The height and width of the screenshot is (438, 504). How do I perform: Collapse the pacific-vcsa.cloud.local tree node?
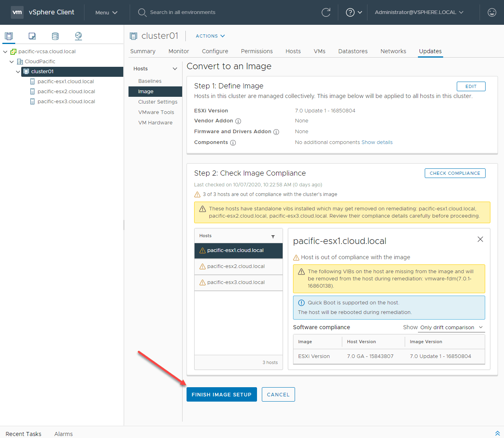tap(5, 52)
